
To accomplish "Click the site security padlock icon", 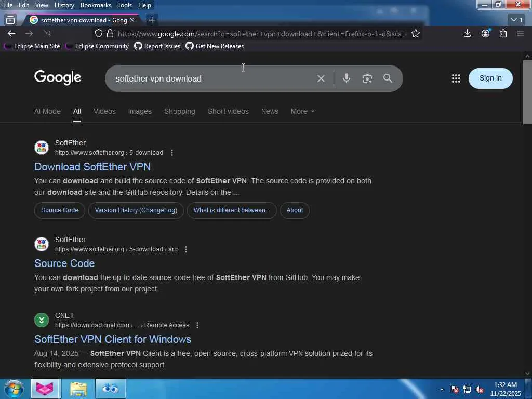I will coord(110,34).
